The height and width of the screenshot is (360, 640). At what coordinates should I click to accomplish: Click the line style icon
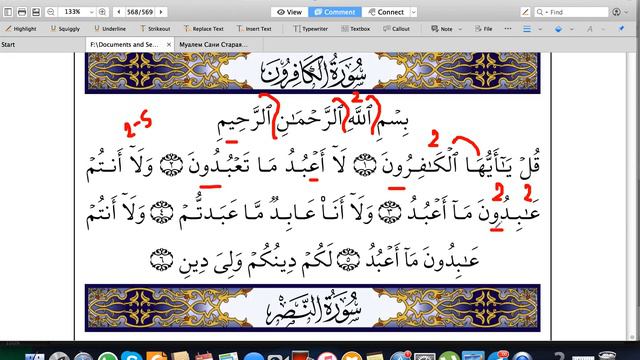tap(527, 29)
